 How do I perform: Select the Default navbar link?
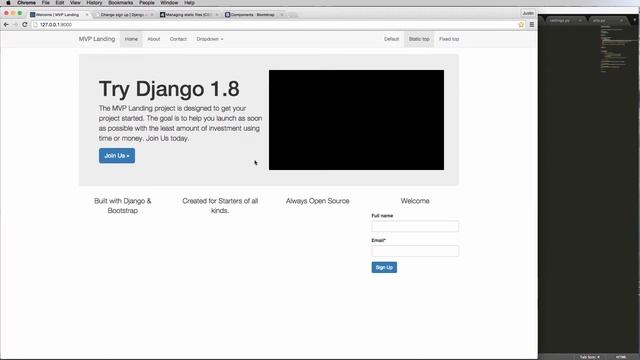[391, 39]
